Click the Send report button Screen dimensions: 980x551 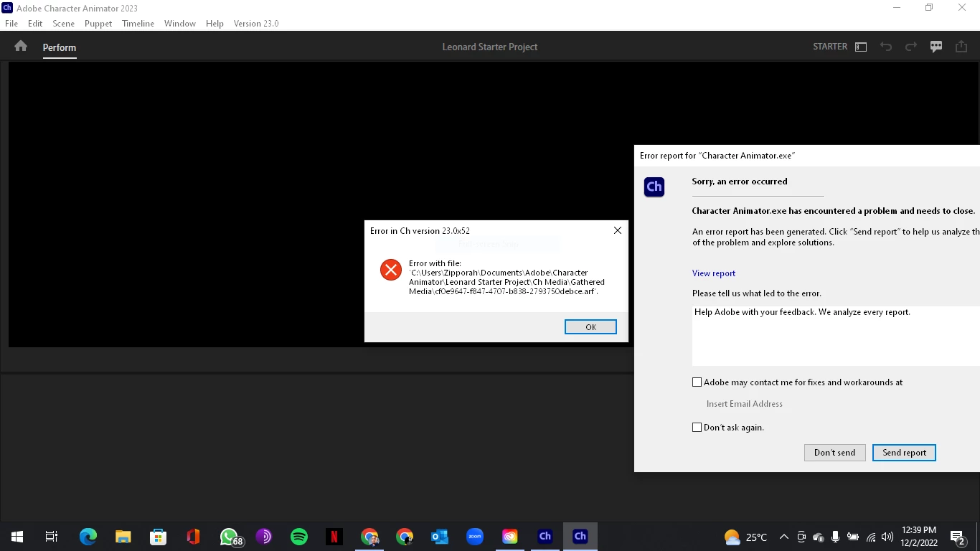904,453
